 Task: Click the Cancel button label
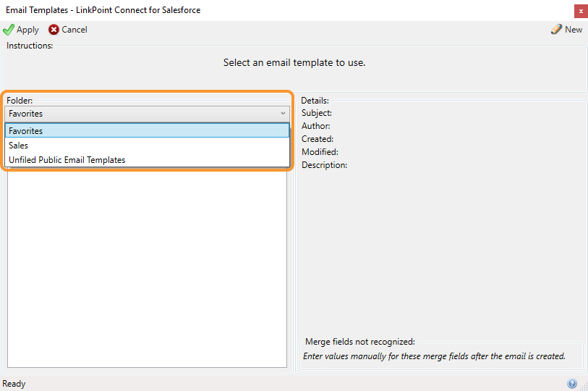[x=74, y=30]
